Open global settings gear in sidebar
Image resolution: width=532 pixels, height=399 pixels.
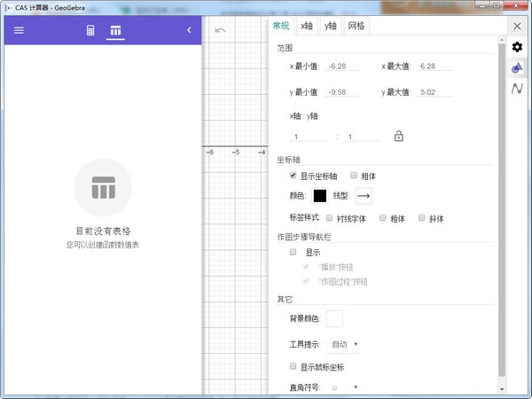[518, 47]
